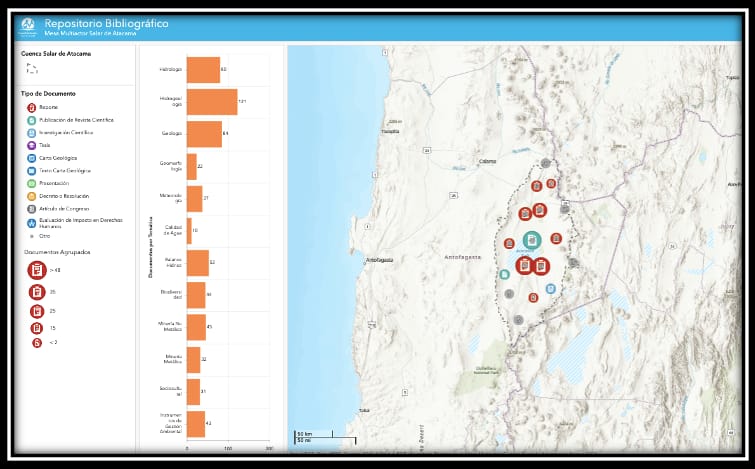Select the Geología bar with value 84
755x469 pixels.
tap(204, 134)
